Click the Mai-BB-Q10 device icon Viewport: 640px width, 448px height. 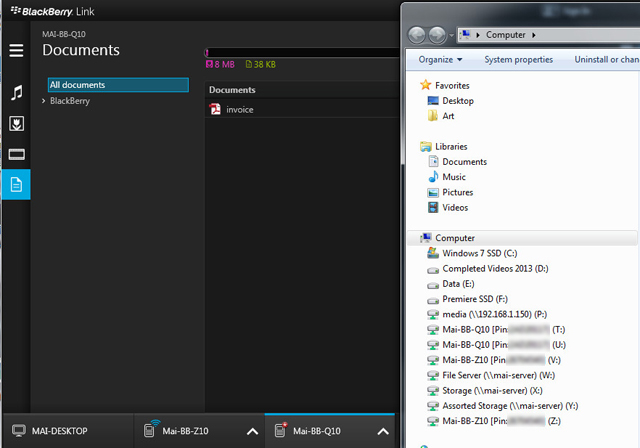[x=281, y=430]
